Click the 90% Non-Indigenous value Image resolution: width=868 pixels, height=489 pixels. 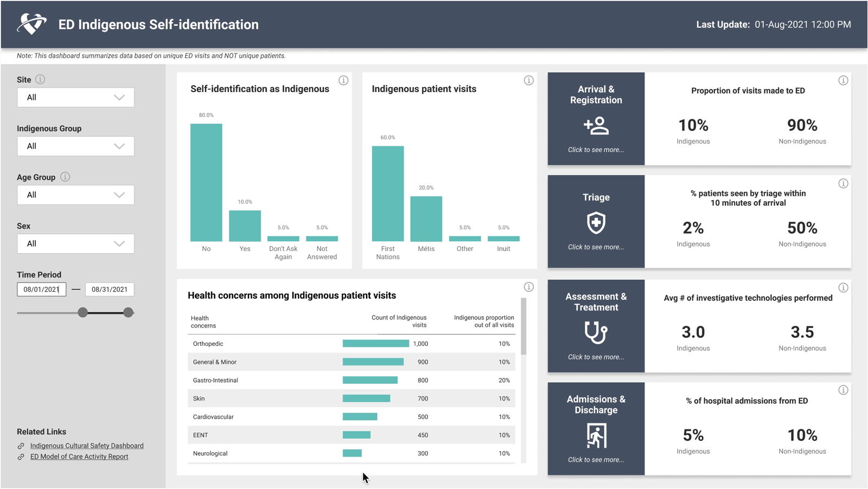[x=802, y=125]
